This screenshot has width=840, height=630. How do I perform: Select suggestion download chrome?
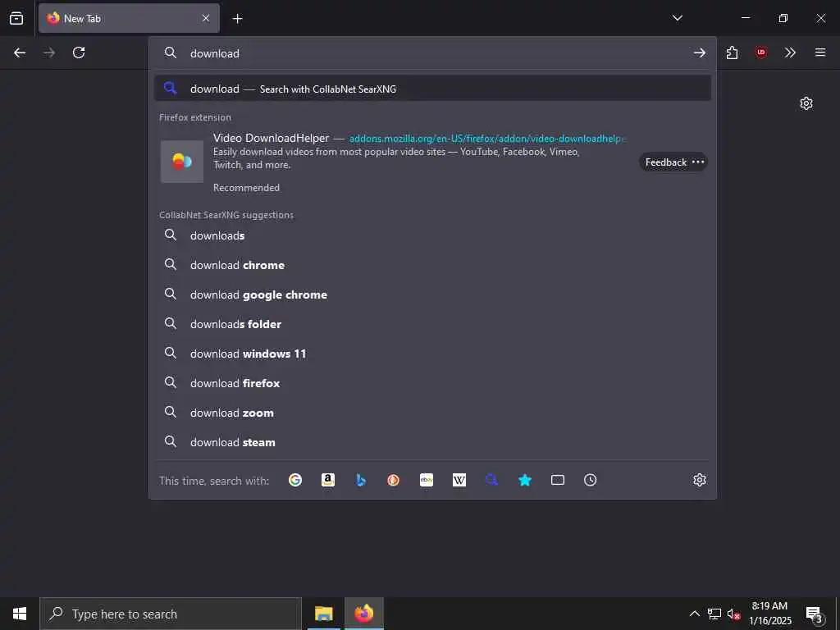pos(432,265)
